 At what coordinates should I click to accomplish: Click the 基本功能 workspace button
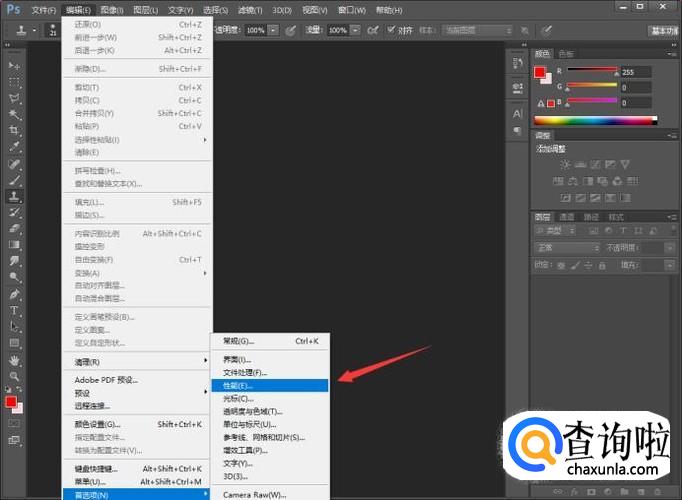pyautogui.click(x=663, y=31)
